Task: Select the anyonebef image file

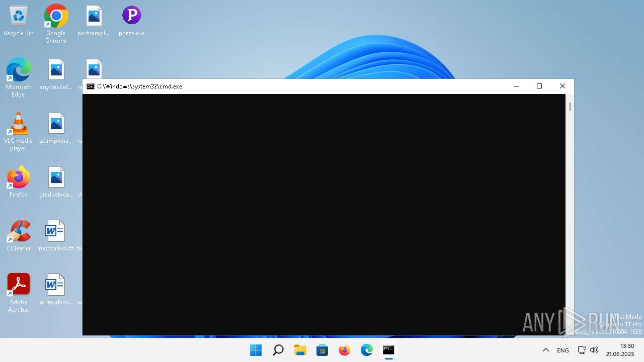Action: [x=56, y=75]
